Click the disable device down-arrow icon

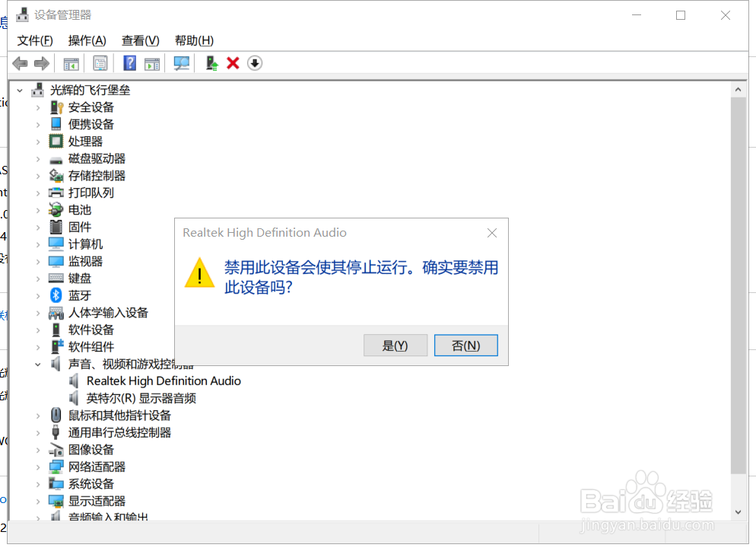[255, 63]
